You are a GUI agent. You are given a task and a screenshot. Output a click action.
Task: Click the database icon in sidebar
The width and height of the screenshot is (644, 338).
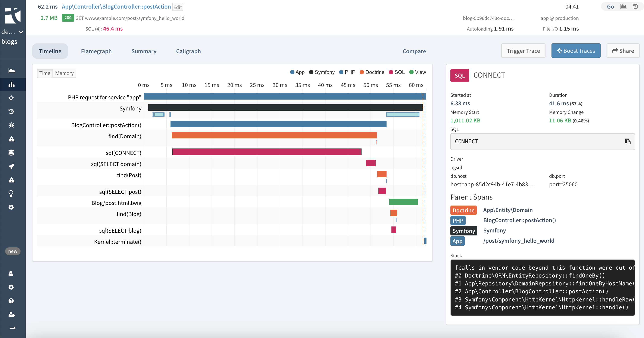(11, 153)
